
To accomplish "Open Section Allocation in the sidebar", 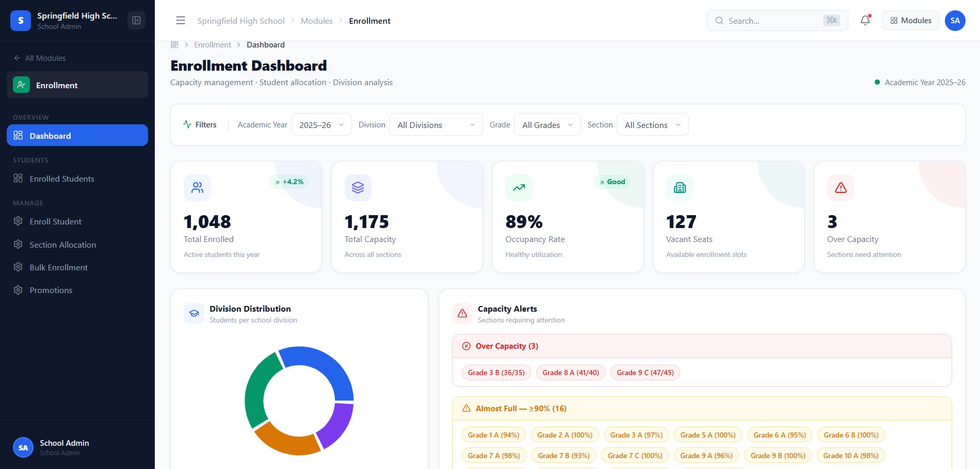I will click(x=77, y=245).
